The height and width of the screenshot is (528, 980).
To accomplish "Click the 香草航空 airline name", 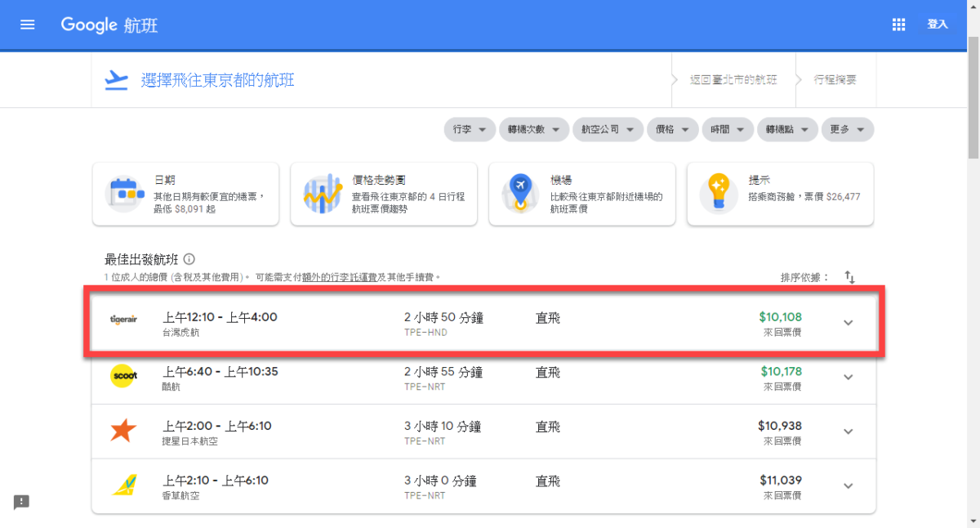I will coord(180,495).
